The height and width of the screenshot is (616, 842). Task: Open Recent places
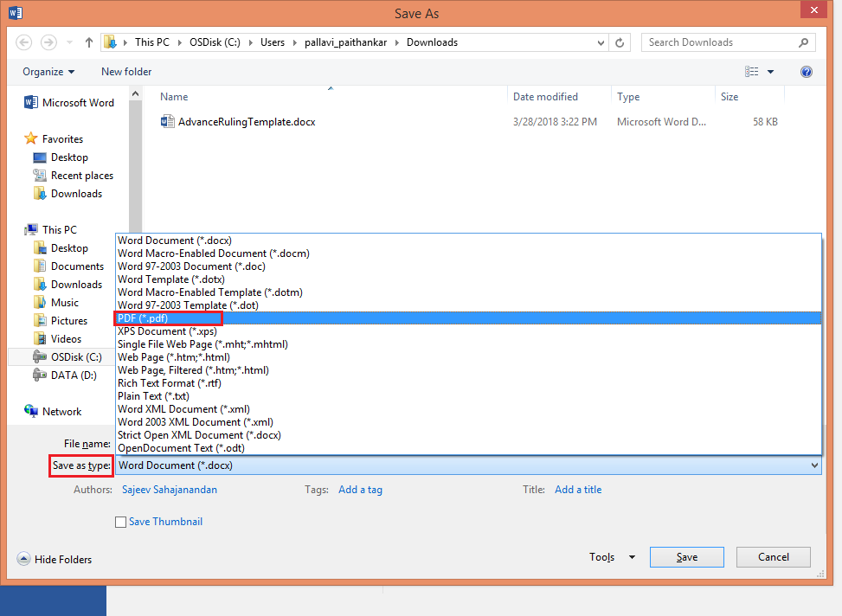(73, 176)
